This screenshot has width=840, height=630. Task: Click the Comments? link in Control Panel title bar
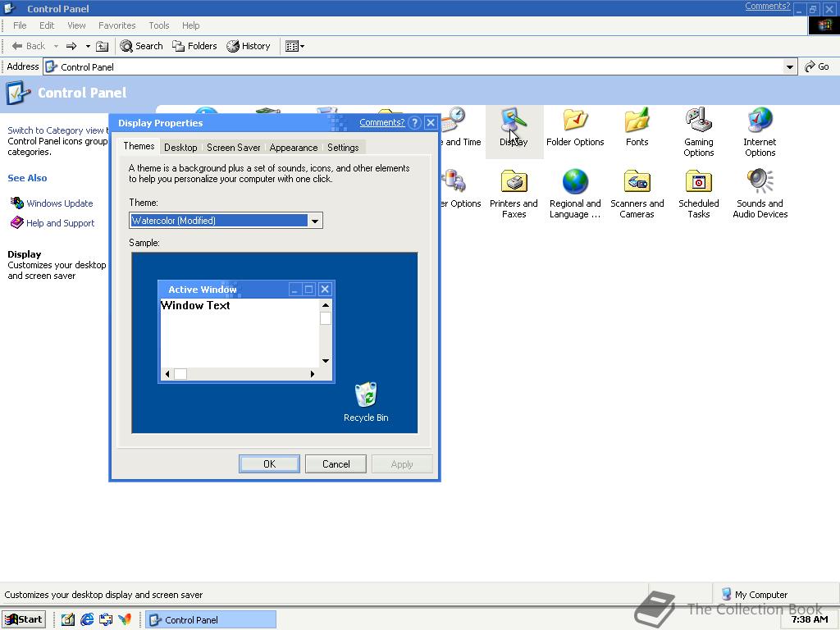767,6
